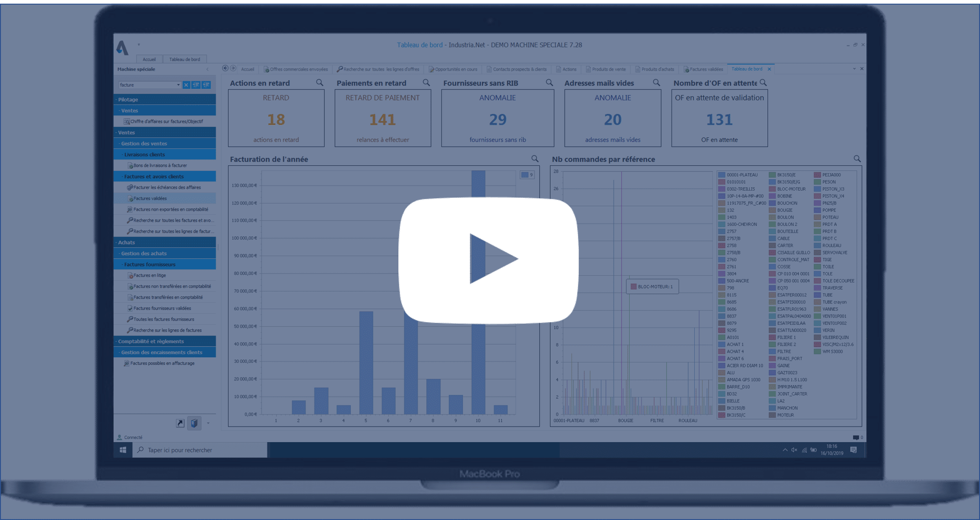This screenshot has width=980, height=520.
Task: Open the document tab list dropdown
Action: point(854,69)
